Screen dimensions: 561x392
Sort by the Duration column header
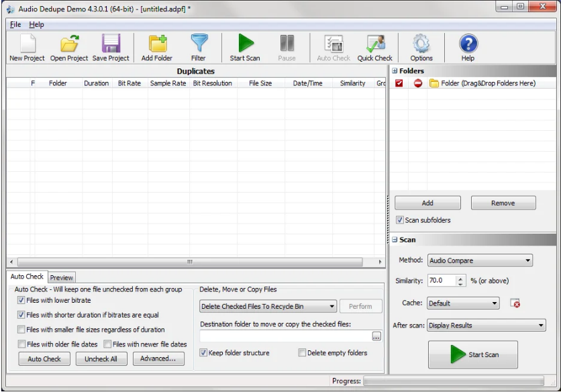[x=97, y=83]
